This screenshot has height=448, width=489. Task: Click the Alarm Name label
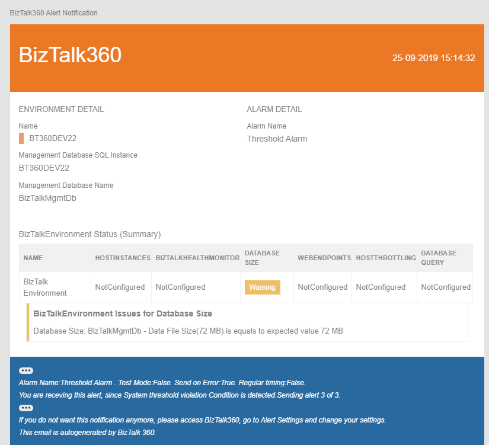[x=267, y=126]
